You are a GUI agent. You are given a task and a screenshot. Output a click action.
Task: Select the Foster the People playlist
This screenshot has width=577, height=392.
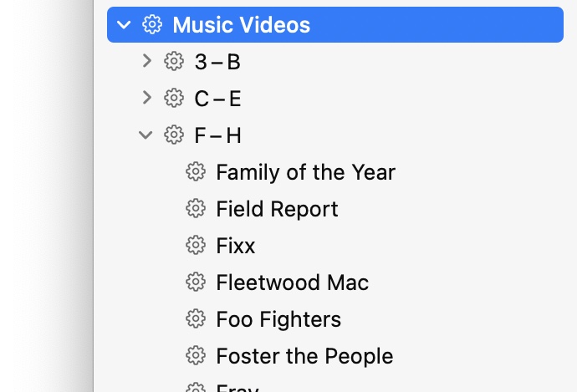click(x=304, y=356)
